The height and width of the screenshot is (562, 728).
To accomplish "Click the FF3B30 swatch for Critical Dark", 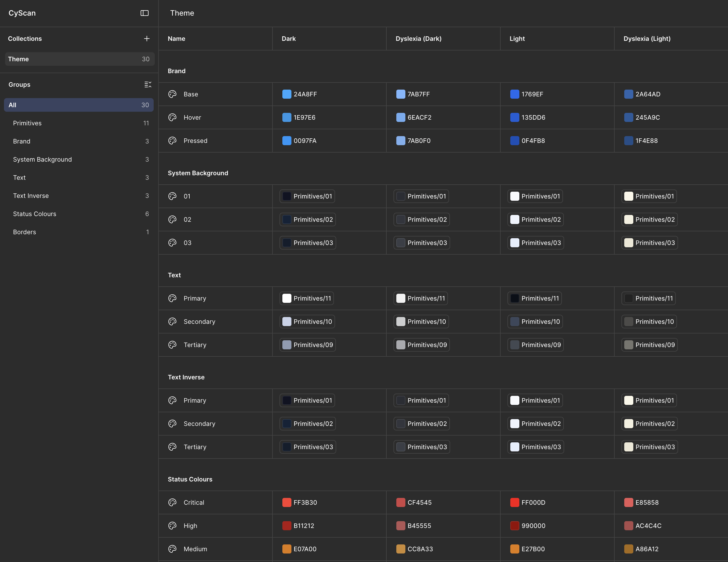I will click(x=287, y=502).
